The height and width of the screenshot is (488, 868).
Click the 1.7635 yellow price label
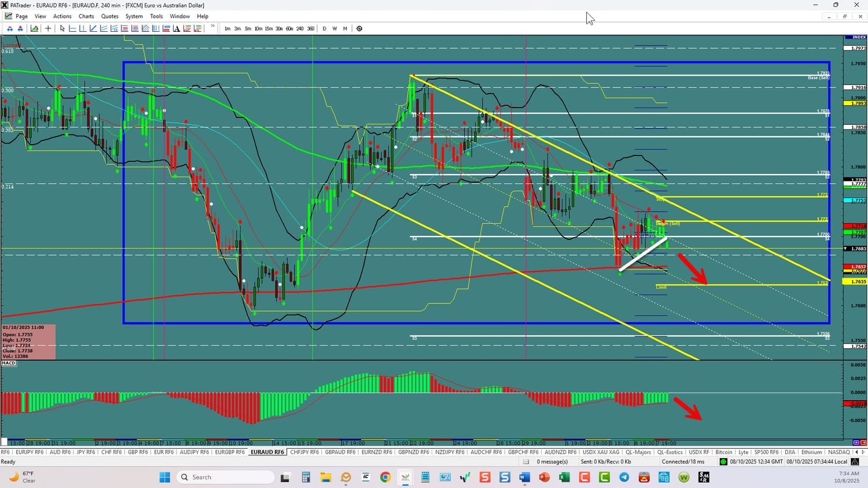858,282
